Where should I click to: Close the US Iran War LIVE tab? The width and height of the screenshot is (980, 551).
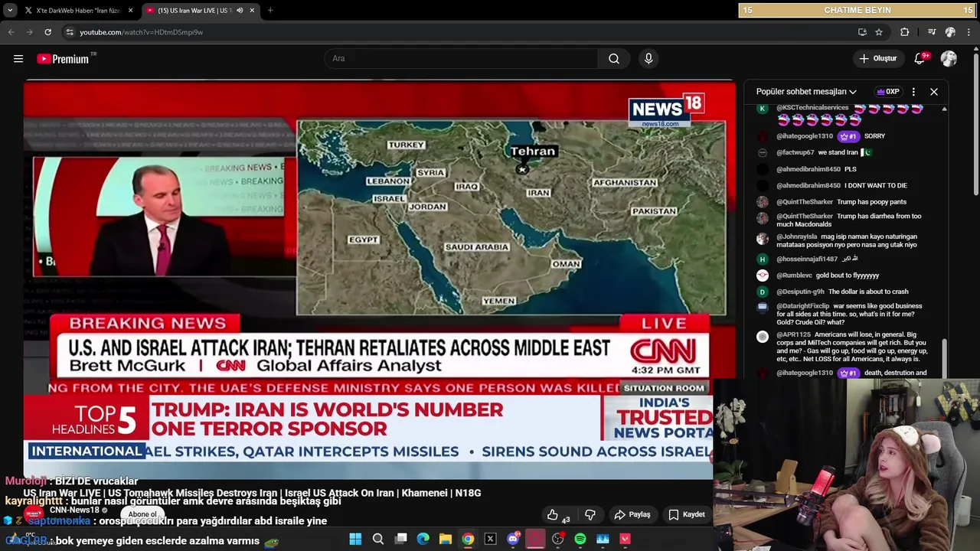click(x=252, y=11)
